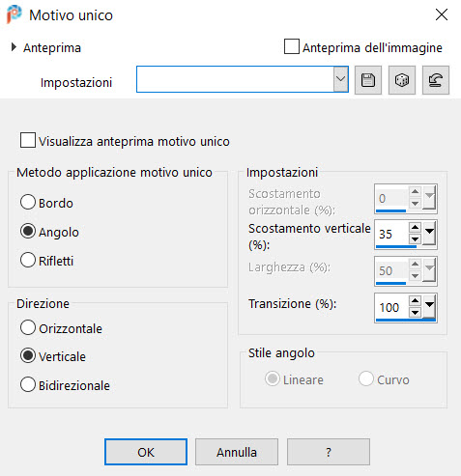Enable Anteprima dell'immagine checkbox
This screenshot has height=476, width=461.
click(x=292, y=46)
